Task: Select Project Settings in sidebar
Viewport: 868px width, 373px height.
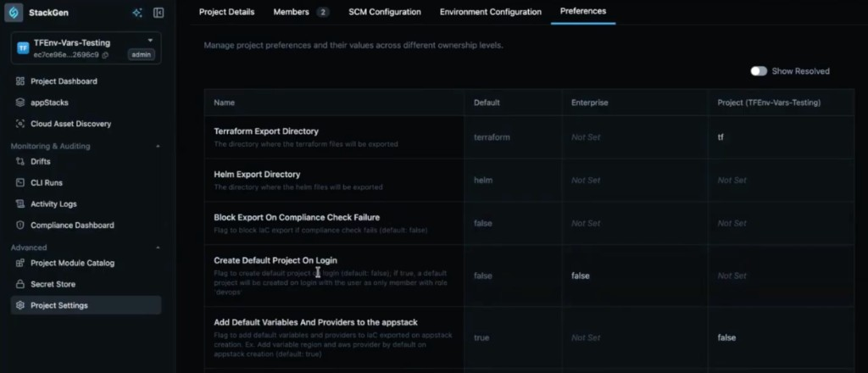Action: tap(86, 305)
